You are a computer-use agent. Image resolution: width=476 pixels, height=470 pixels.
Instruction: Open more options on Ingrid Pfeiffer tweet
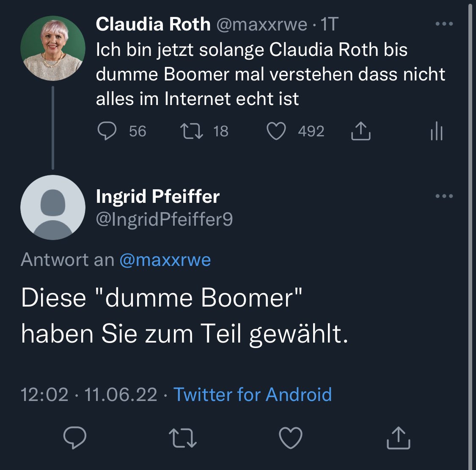click(x=444, y=196)
